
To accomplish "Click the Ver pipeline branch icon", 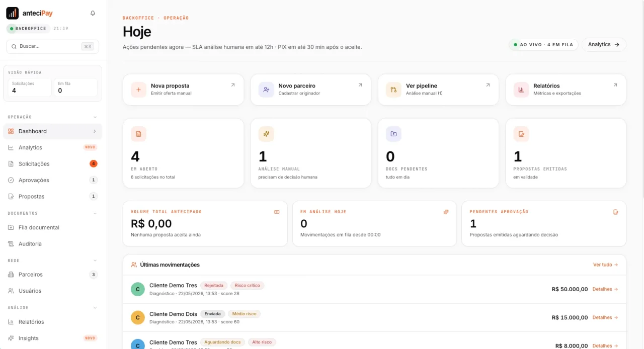I will [393, 90].
